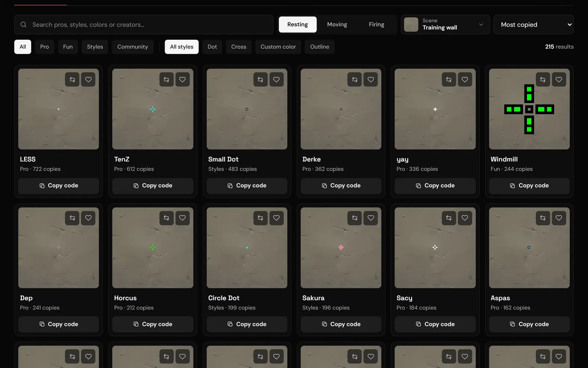Filter by Dot style
This screenshot has width=588, height=368.
212,47
